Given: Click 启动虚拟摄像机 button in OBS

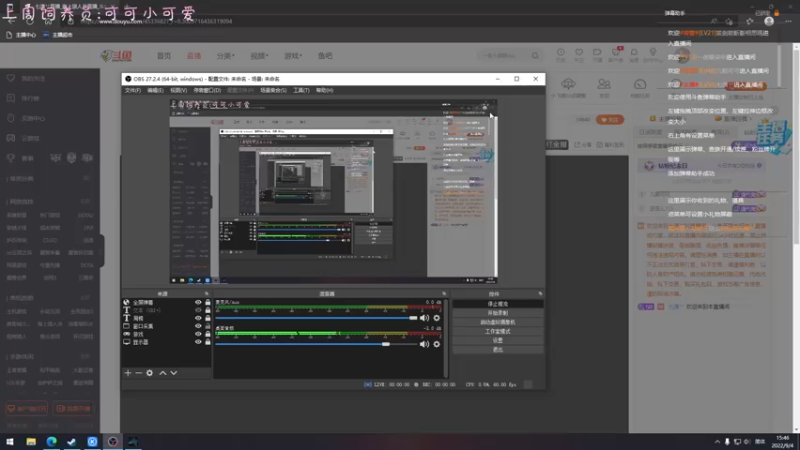Looking at the screenshot, I should 497,322.
